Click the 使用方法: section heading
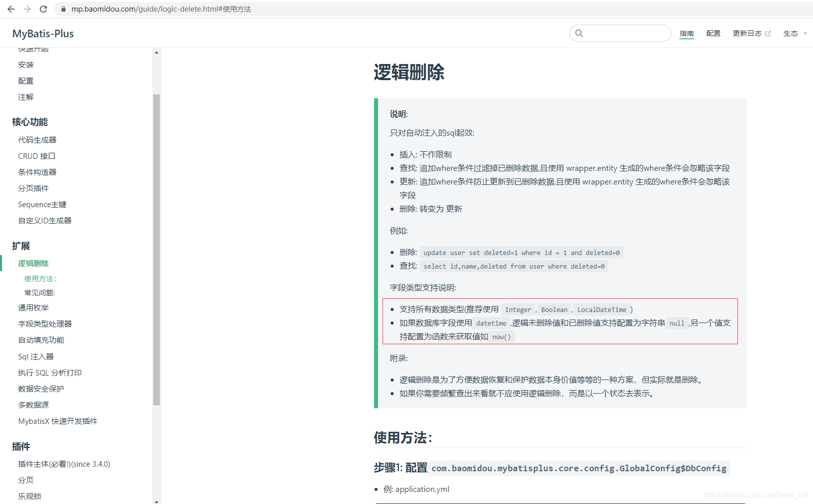This screenshot has height=504, width=813. point(403,437)
